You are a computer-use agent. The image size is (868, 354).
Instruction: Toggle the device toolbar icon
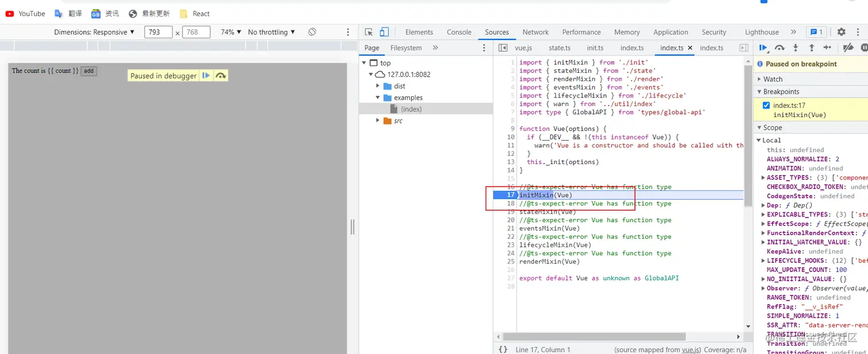[x=384, y=32]
